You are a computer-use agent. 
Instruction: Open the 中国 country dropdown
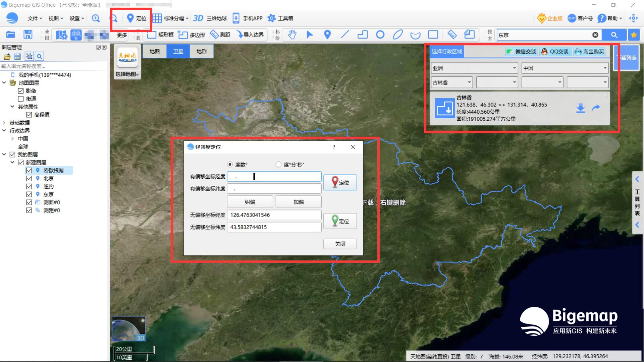565,68
